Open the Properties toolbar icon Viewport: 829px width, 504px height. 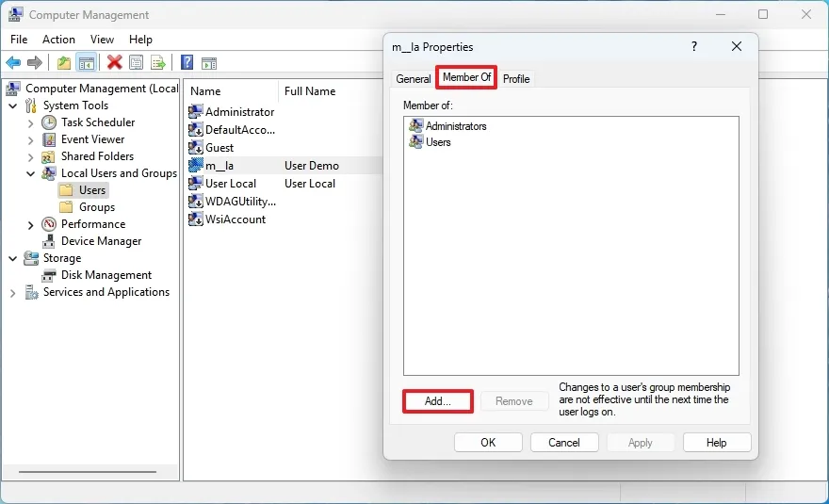(136, 63)
